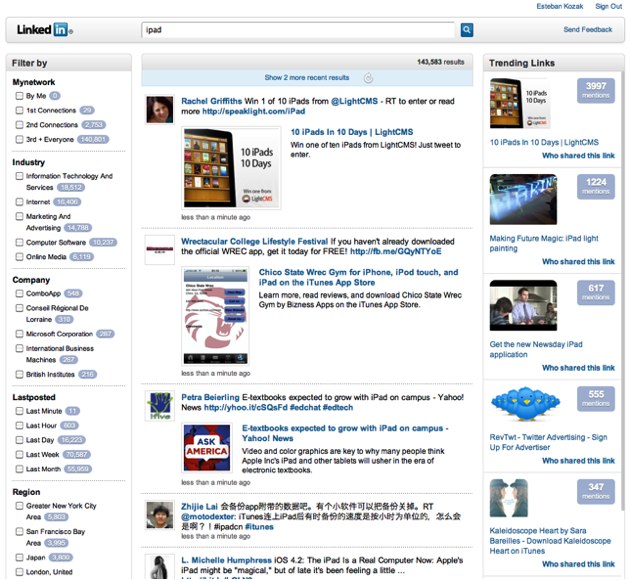
Task: Click the Sign Out link
Action: pyautogui.click(x=608, y=6)
